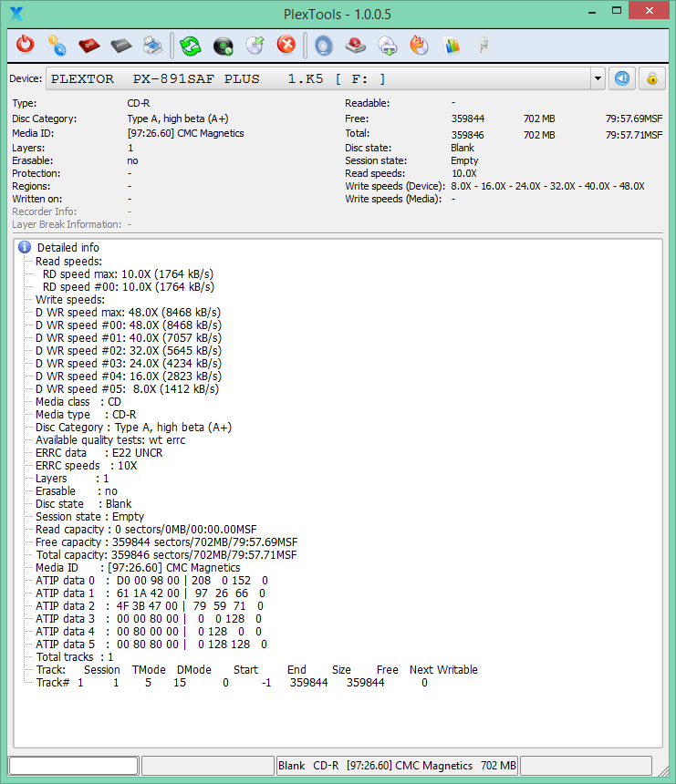This screenshot has width=676, height=784.
Task: Select the D WR speed max row
Action: pyautogui.click(x=128, y=312)
